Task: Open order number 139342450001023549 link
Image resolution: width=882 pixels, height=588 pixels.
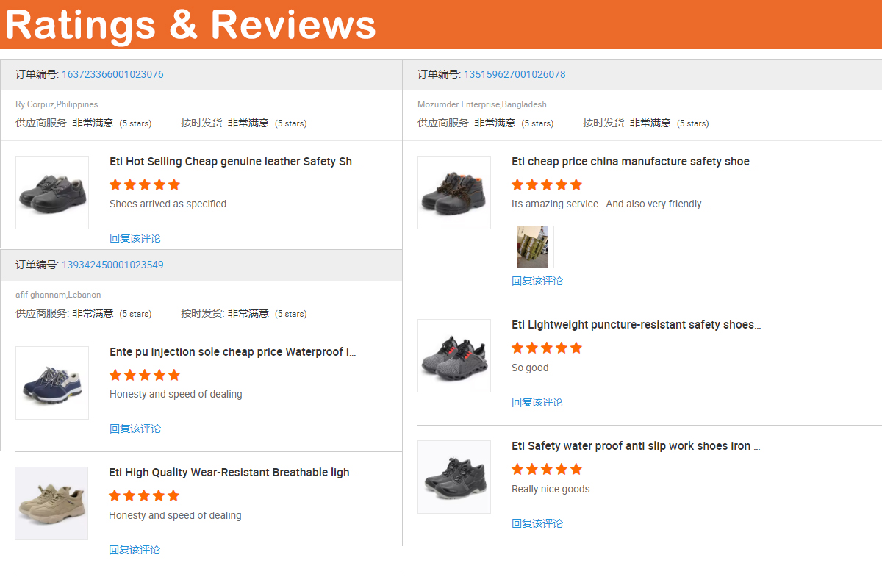Action: 112,265
